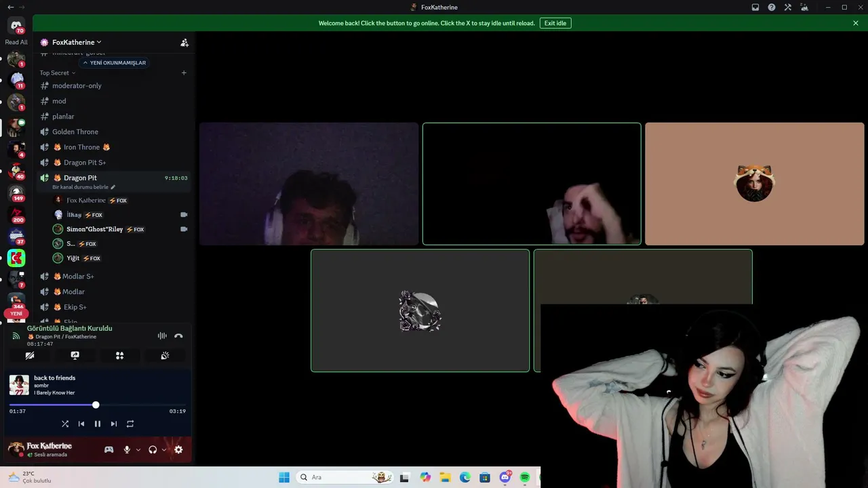The image size is (868, 488).
Task: Open User Settings gear
Action: 178,449
